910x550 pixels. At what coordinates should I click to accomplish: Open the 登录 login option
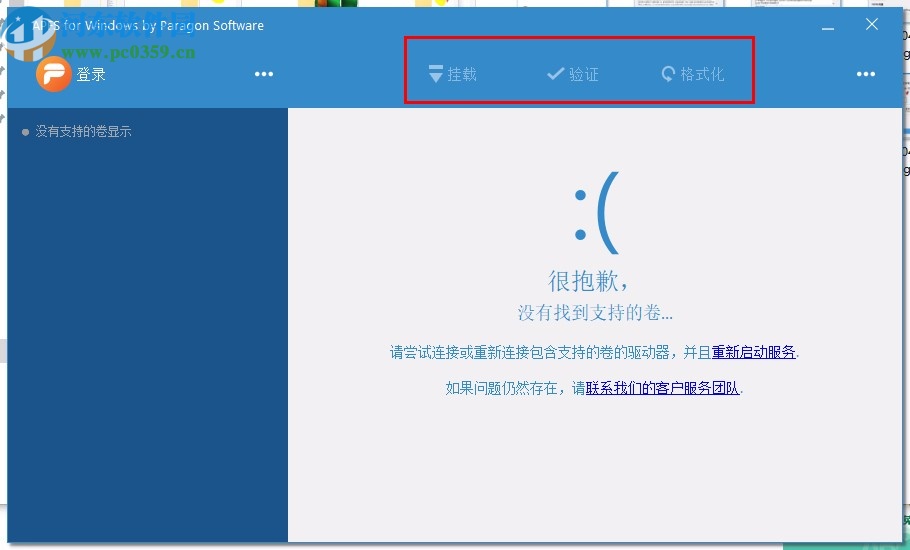click(91, 74)
